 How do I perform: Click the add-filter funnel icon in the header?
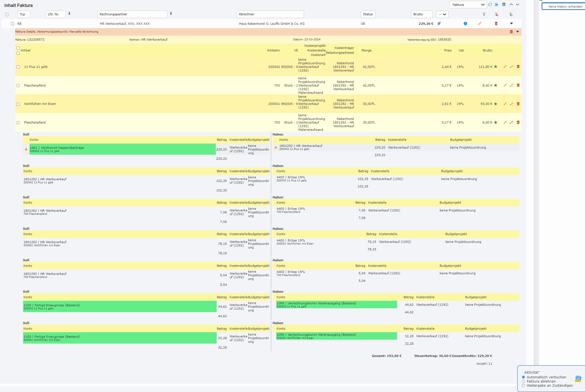tap(511, 14)
